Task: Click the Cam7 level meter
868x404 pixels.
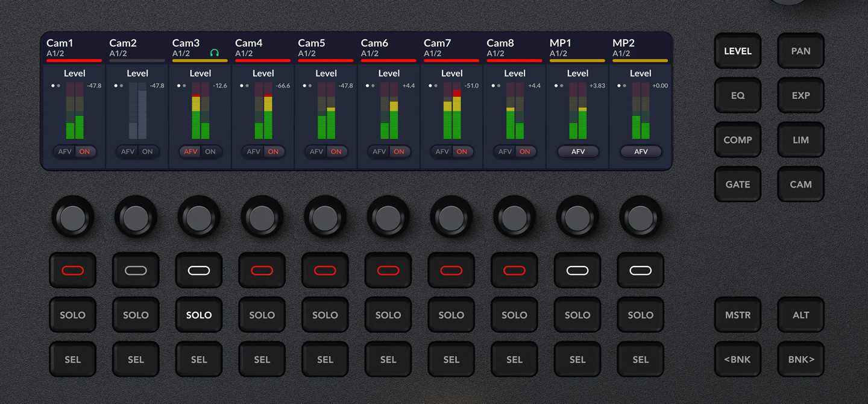Action: pyautogui.click(x=452, y=112)
